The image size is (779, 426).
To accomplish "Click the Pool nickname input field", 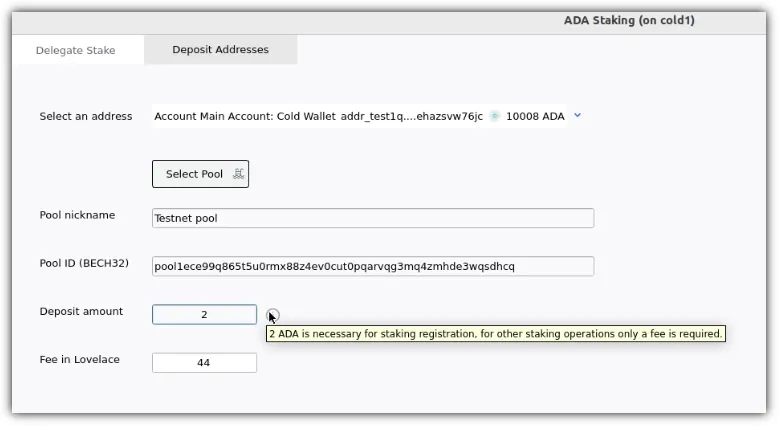I will coord(373,218).
